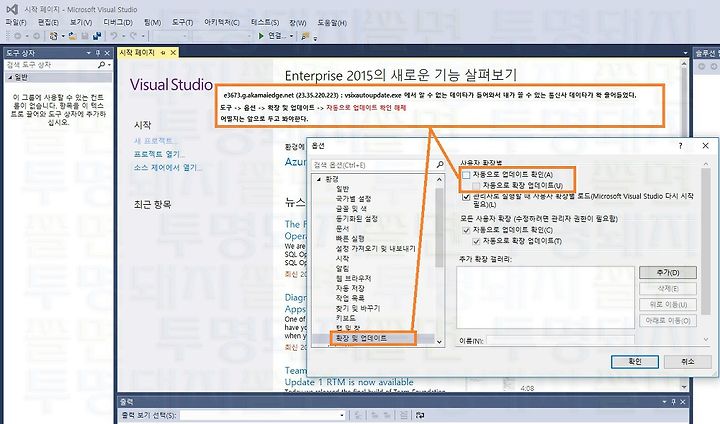This screenshot has height=424, width=720.
Task: Open the 도움말(H) menu
Action: [332, 22]
